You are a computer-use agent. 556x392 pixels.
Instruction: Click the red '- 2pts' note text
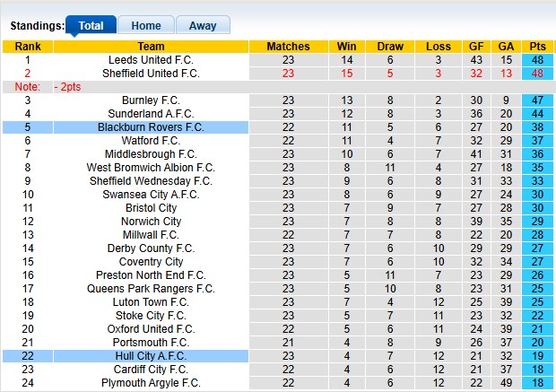coord(68,87)
